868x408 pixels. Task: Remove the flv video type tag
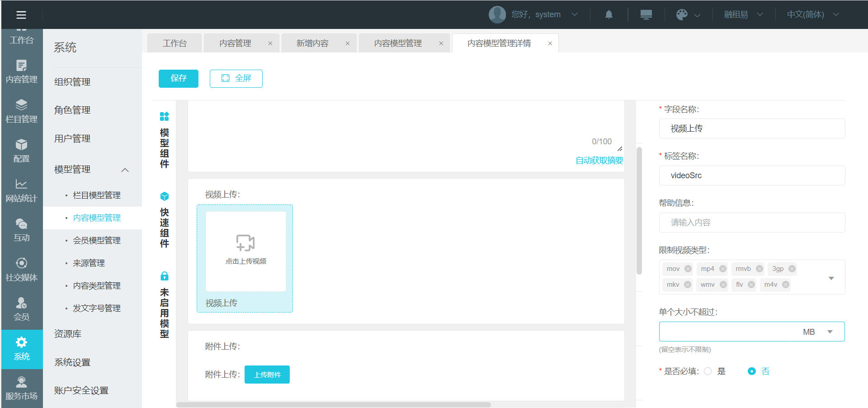pos(751,285)
